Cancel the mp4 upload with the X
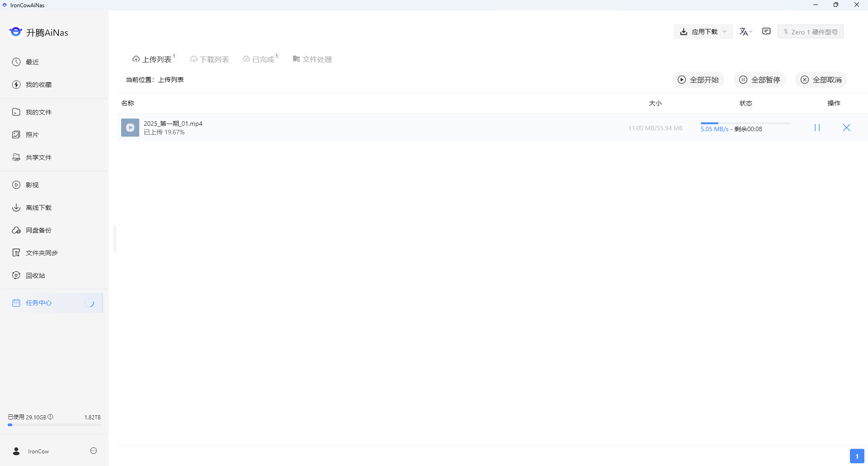This screenshot has height=466, width=868. pos(846,128)
